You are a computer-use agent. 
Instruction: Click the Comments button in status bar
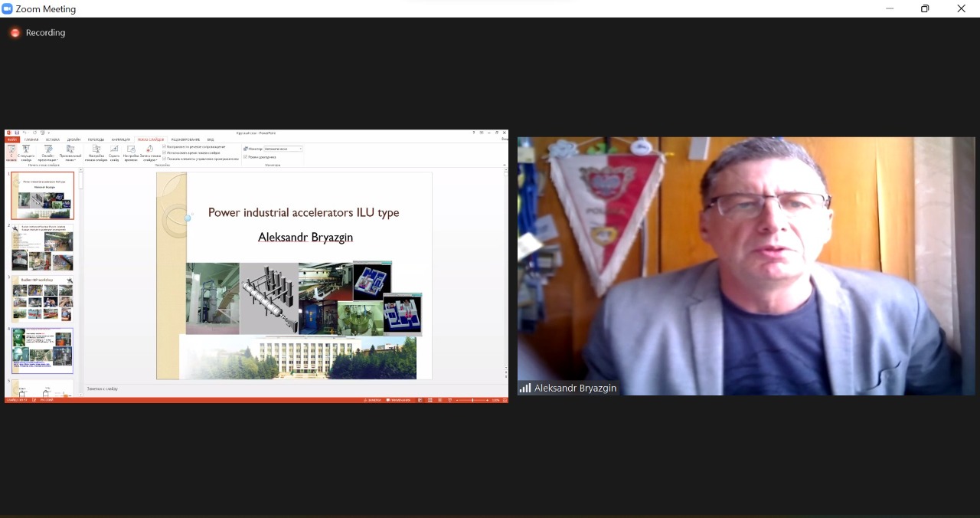click(x=400, y=400)
